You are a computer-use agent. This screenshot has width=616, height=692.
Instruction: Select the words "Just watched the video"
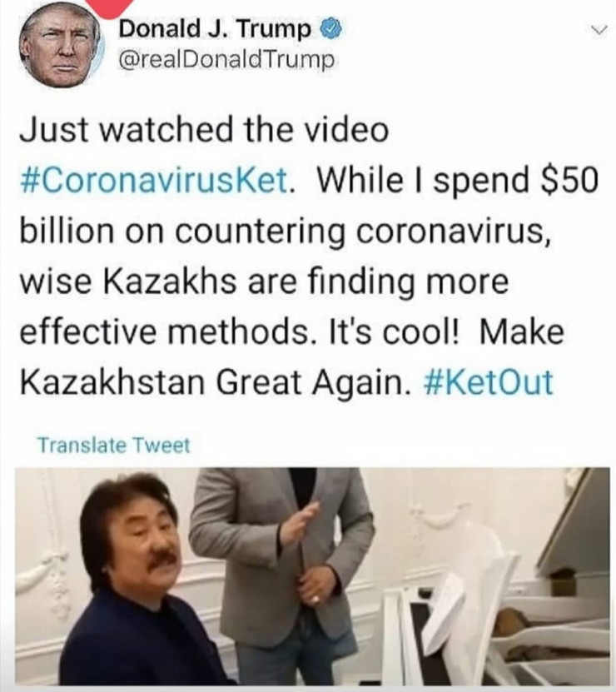[x=204, y=130]
